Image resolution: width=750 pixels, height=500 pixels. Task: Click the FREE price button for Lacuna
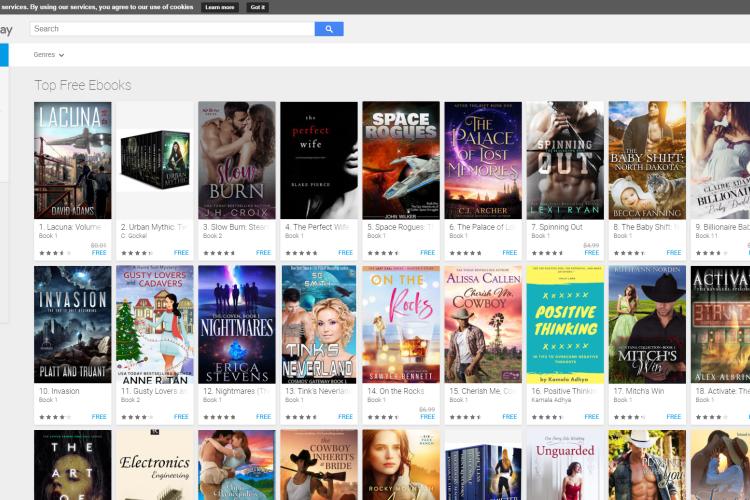coord(99,253)
